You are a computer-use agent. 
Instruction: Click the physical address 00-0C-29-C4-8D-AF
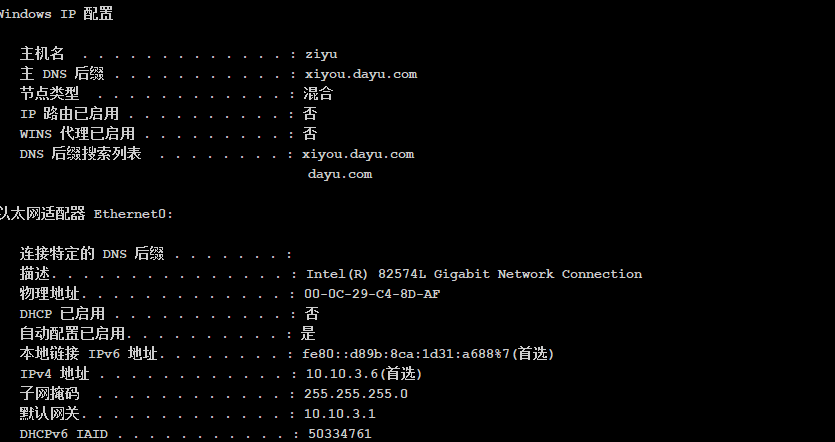[372, 293]
